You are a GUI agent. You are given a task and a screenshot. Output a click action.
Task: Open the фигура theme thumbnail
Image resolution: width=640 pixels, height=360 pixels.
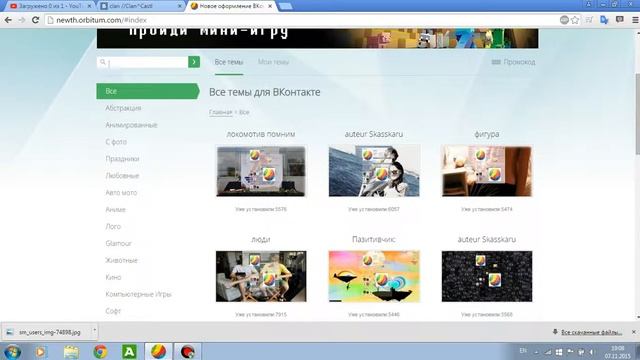pyautogui.click(x=487, y=171)
